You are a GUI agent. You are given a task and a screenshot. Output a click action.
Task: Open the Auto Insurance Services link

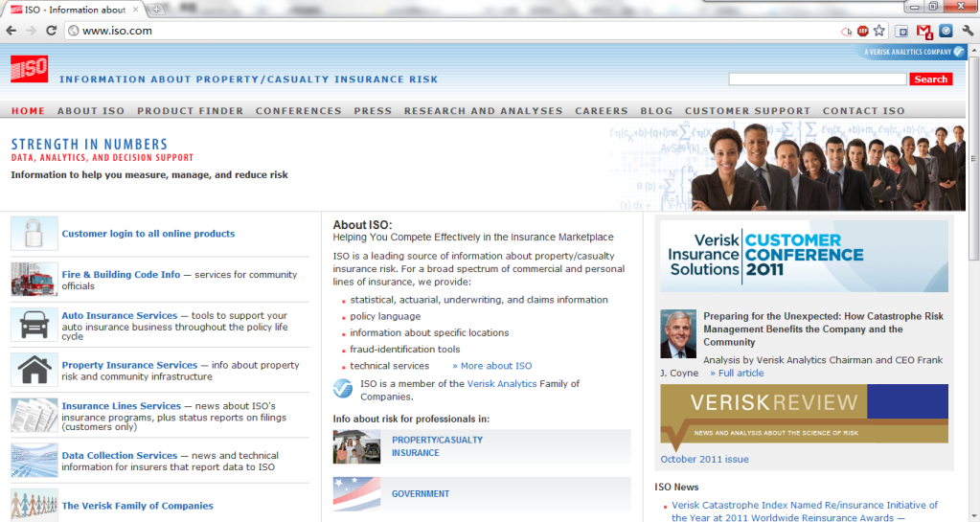[120, 316]
